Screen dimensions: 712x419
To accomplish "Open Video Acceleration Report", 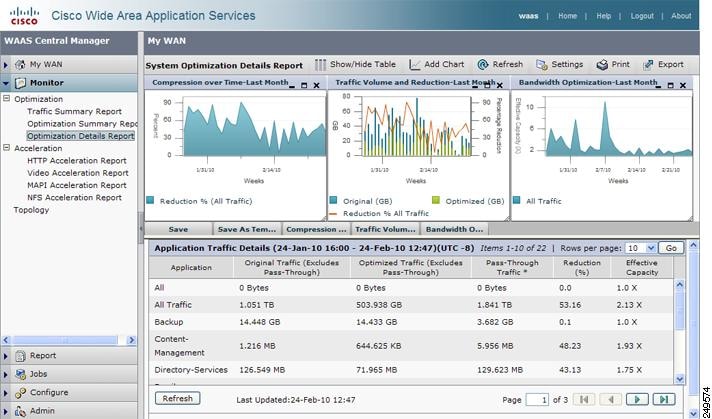I will 78,173.
